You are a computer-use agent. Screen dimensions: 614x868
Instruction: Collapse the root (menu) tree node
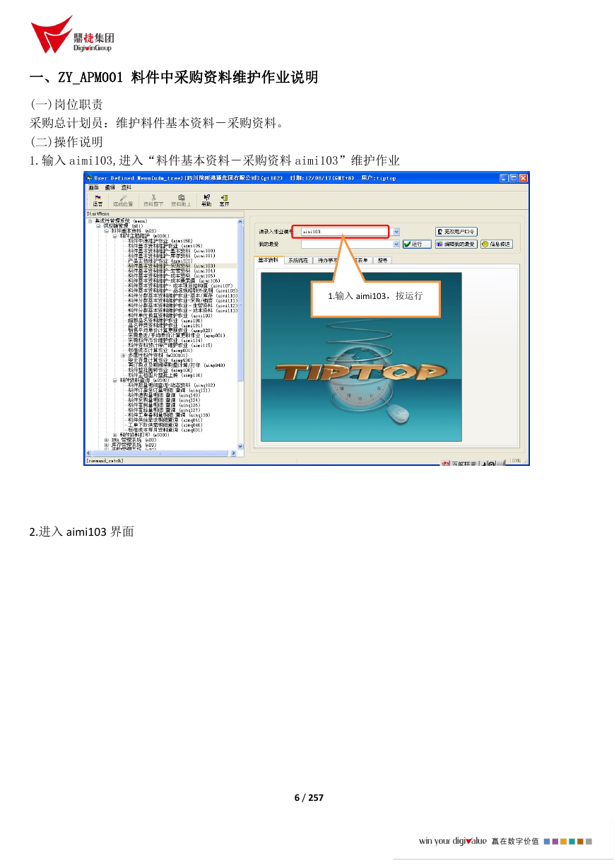(90, 221)
